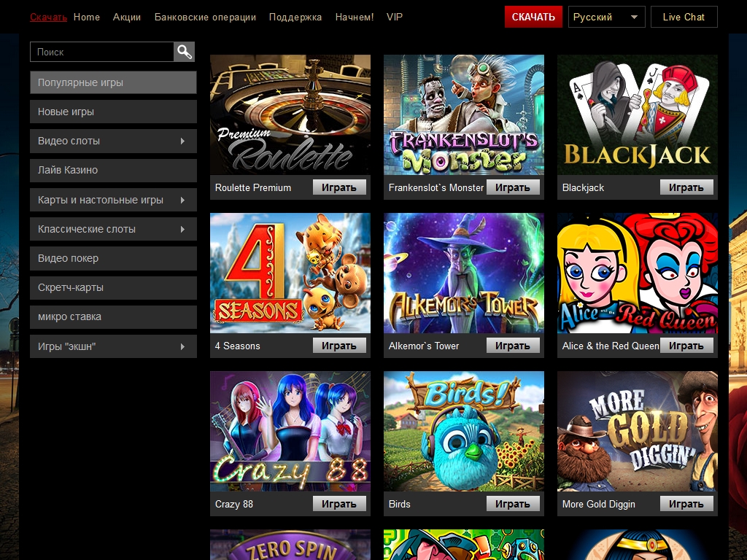The height and width of the screenshot is (560, 747).
Task: Select the Blackjack game thumbnail
Action: [637, 114]
